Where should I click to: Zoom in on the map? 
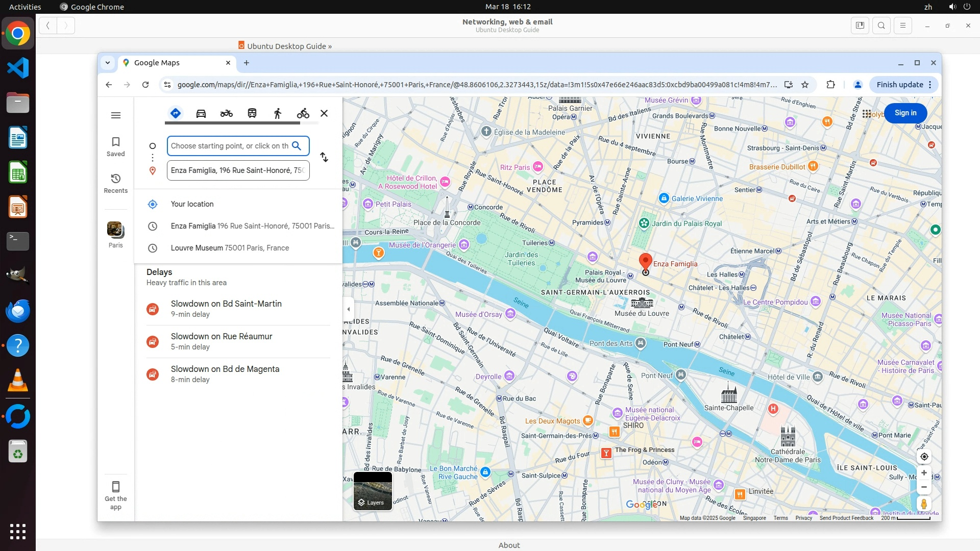(924, 473)
